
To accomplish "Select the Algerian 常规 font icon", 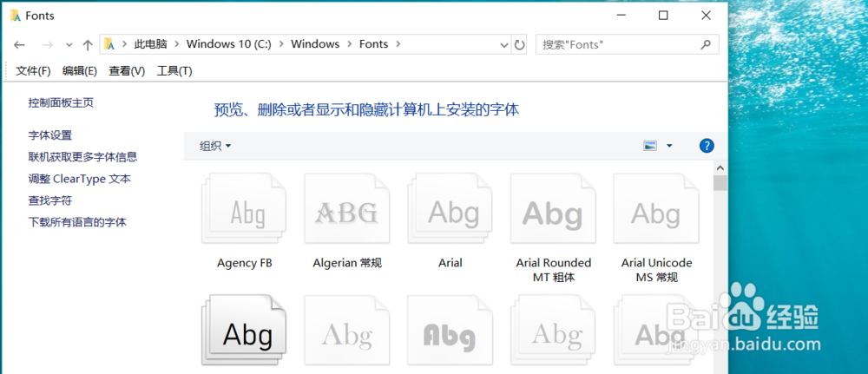I will pos(347,208).
